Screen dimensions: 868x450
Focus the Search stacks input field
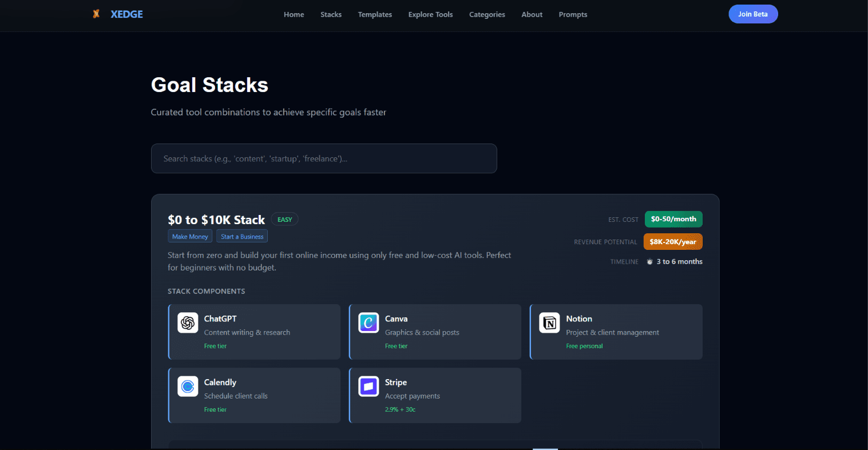(324, 158)
